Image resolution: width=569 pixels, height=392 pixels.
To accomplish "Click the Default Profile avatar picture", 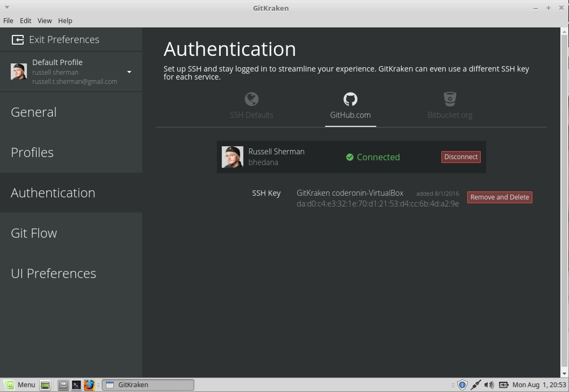I will coord(19,72).
